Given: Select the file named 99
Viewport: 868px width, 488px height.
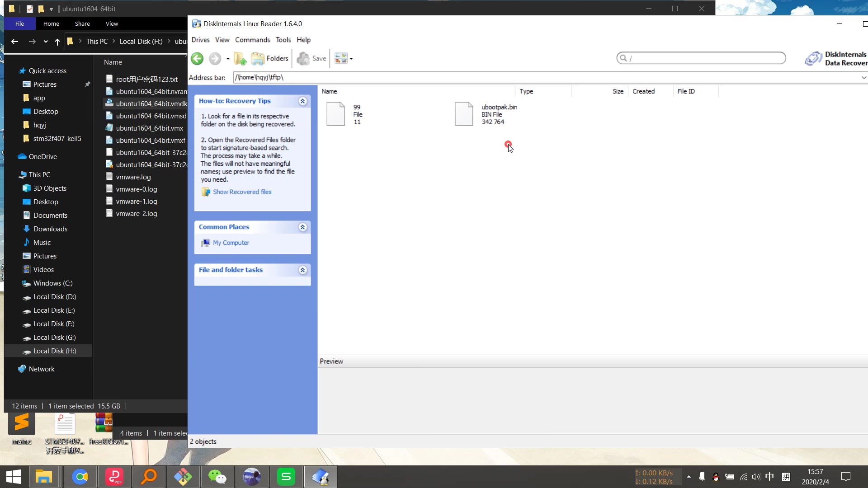Looking at the screenshot, I should click(x=335, y=114).
